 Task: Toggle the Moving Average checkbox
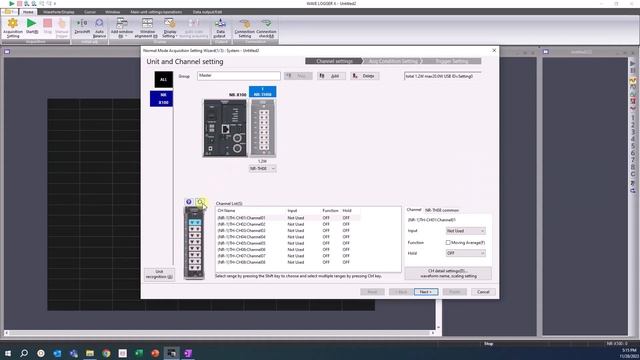pyautogui.click(x=448, y=242)
